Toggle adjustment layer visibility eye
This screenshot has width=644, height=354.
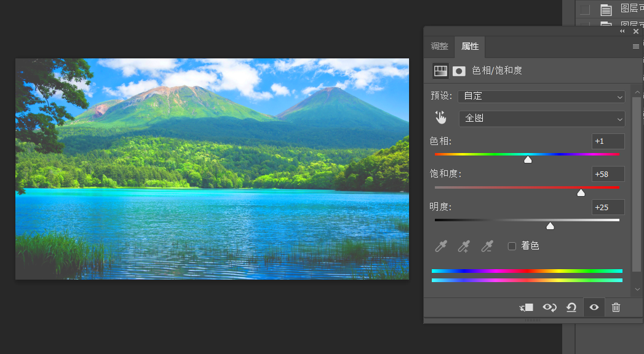[x=594, y=307]
